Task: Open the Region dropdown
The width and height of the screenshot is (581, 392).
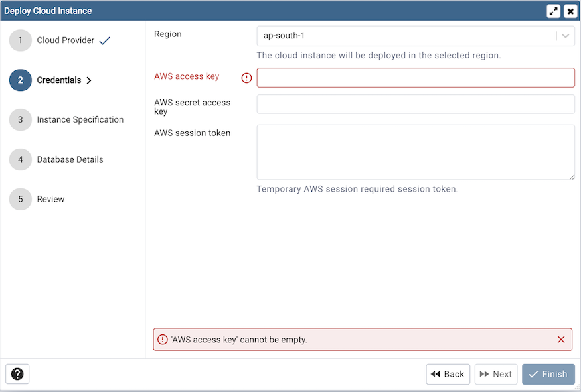Action: click(412, 36)
